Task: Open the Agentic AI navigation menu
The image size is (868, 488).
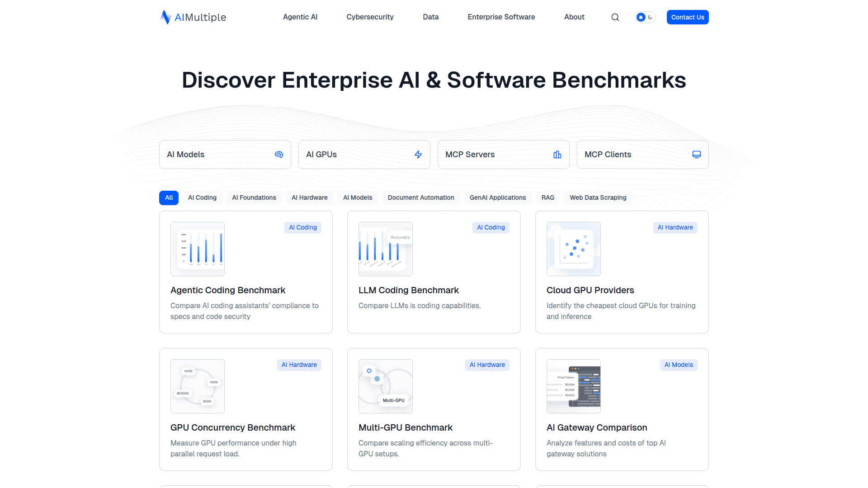Action: [300, 17]
